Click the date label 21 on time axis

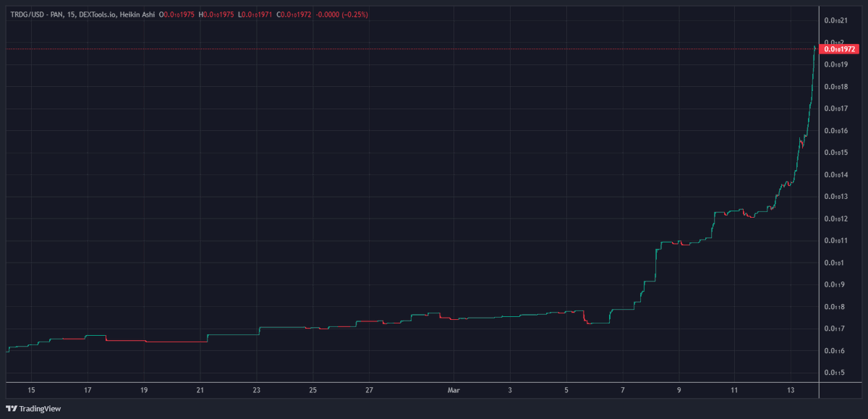(x=200, y=389)
